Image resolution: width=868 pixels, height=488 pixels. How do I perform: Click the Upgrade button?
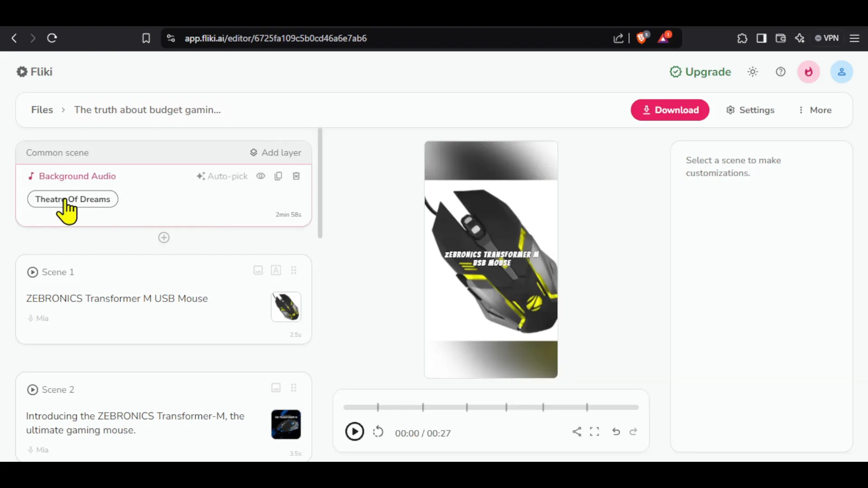(x=700, y=72)
